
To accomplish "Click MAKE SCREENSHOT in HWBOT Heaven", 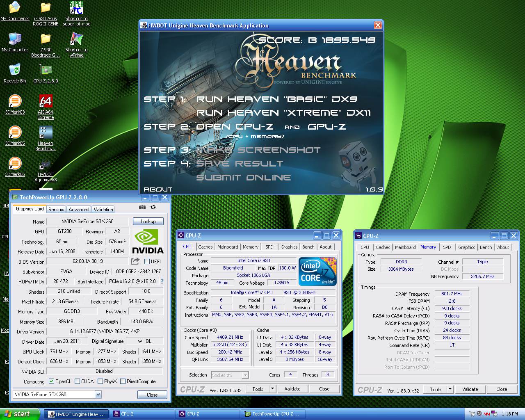I will coord(258,150).
